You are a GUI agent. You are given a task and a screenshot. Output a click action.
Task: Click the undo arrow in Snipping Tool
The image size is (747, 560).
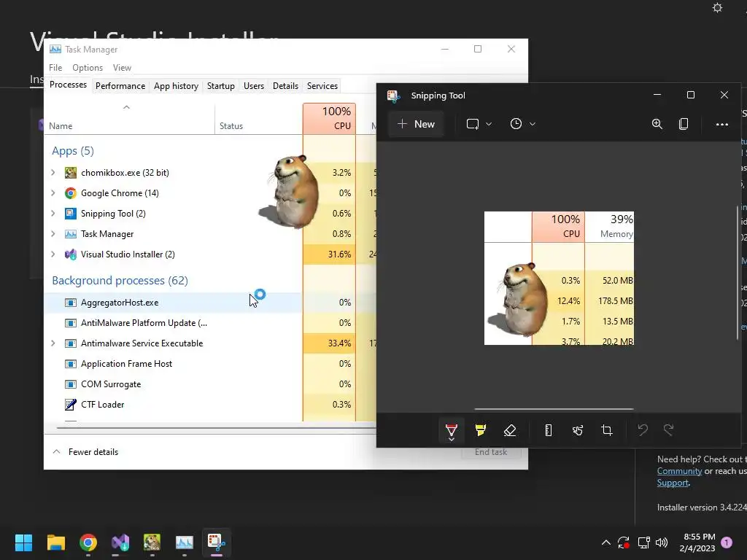[643, 430]
